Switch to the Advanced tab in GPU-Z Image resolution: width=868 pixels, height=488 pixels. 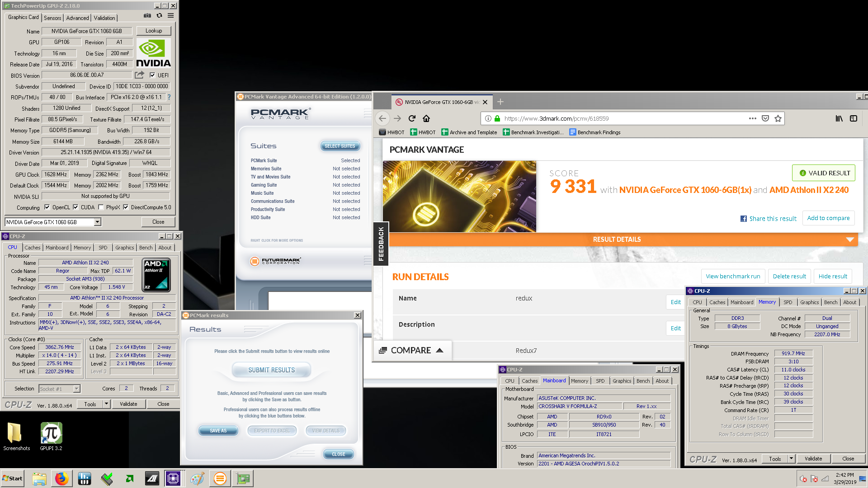tap(77, 18)
